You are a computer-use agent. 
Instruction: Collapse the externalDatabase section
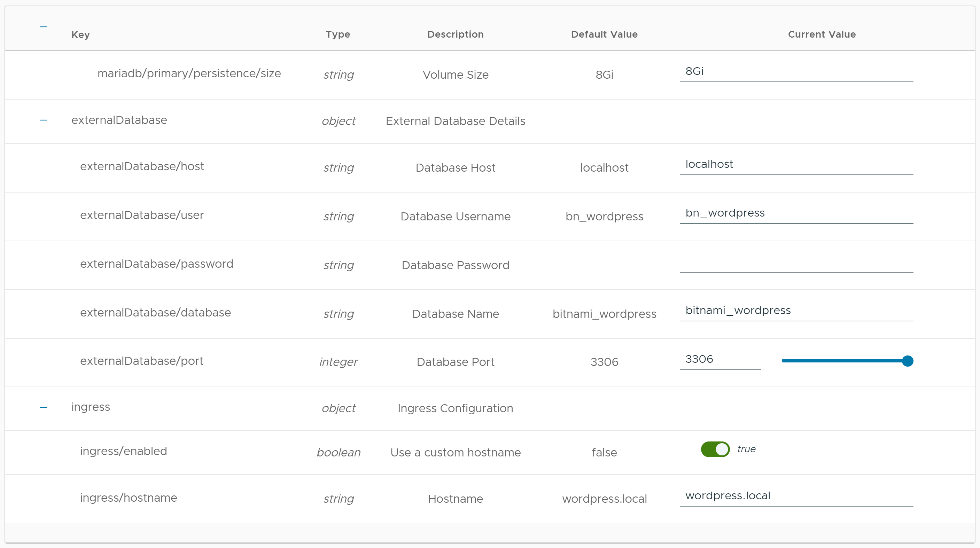[44, 120]
